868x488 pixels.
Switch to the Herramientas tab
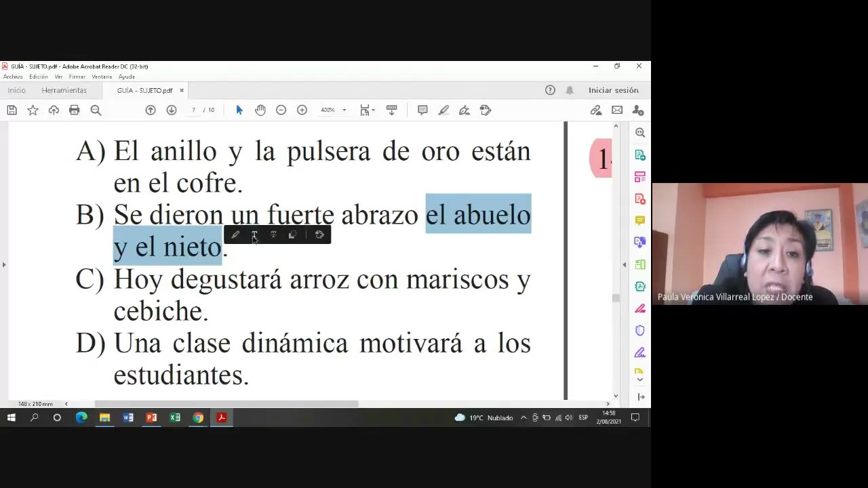(x=64, y=90)
